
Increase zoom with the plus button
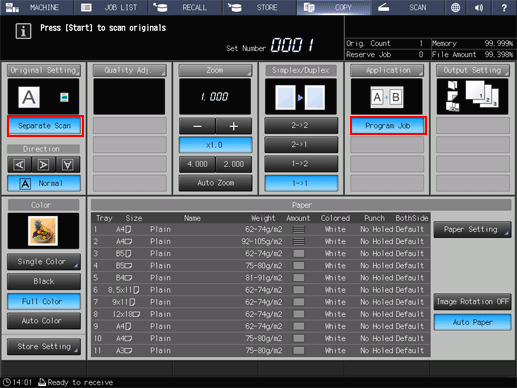click(233, 126)
